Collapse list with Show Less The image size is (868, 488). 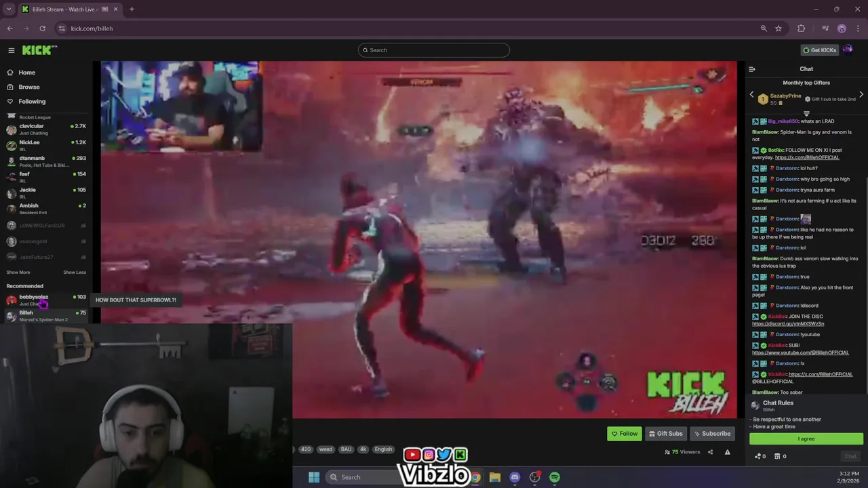[x=75, y=272]
